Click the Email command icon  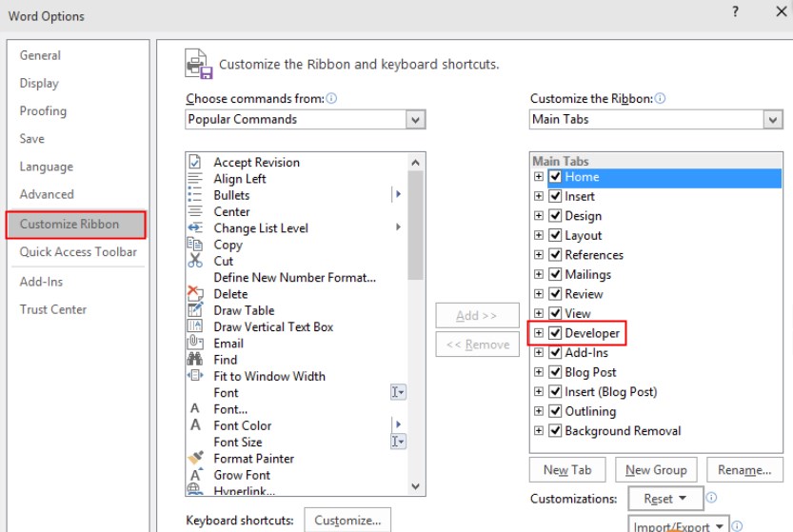coord(195,344)
